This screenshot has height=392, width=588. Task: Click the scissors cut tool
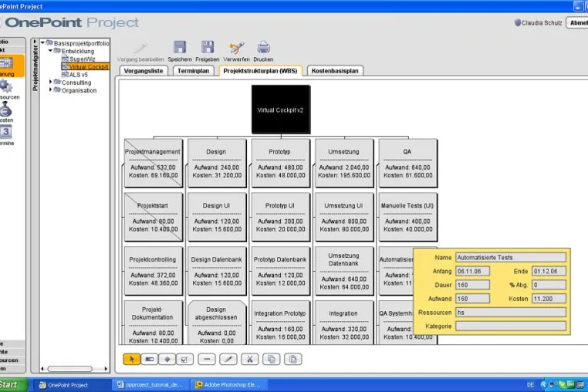pos(250,360)
